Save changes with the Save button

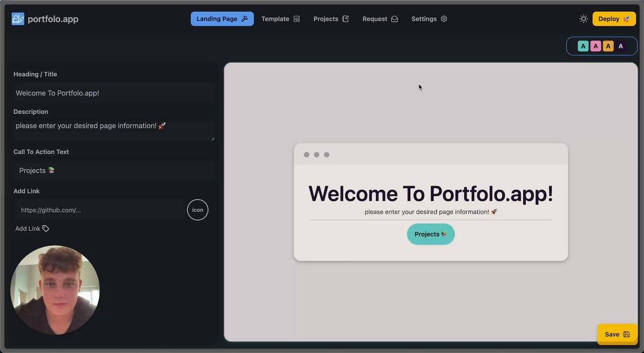(x=617, y=334)
